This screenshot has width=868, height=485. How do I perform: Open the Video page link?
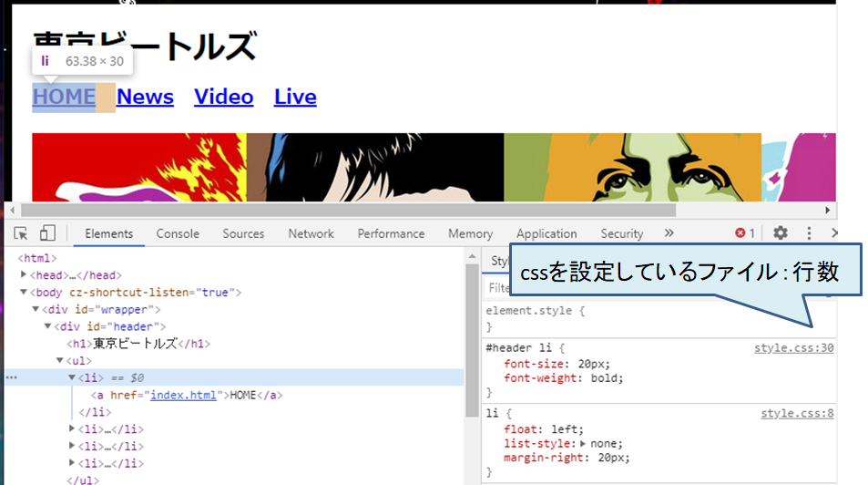point(224,97)
